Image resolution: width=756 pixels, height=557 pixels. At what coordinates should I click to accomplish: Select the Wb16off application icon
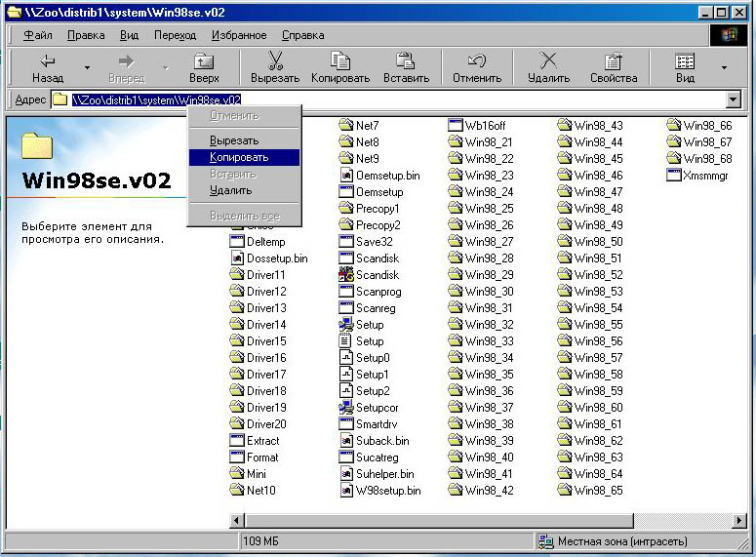(x=456, y=126)
